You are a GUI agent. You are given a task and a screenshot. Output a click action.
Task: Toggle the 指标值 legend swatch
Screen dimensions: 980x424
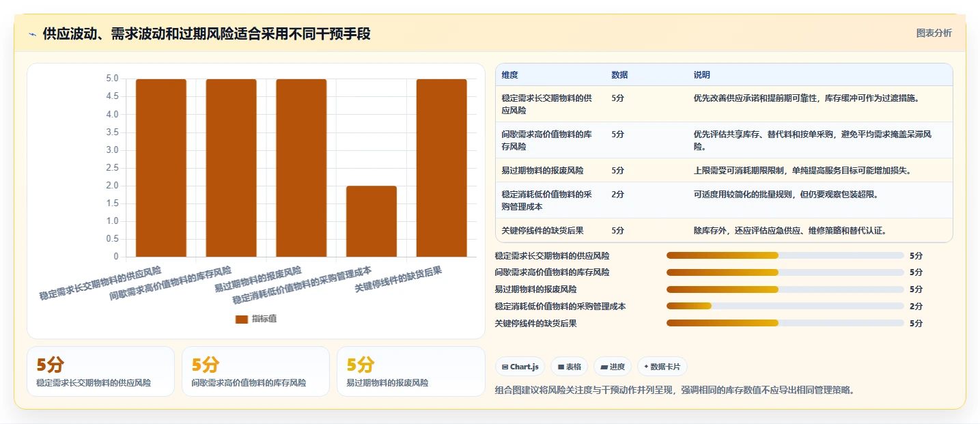click(x=242, y=319)
